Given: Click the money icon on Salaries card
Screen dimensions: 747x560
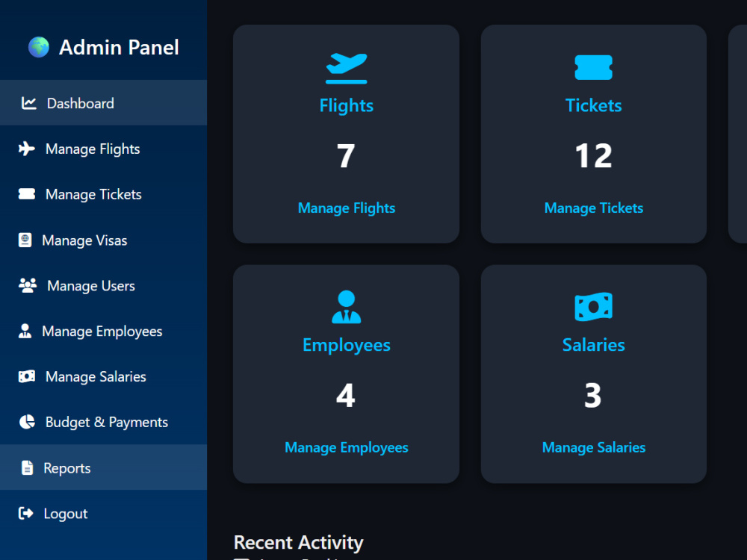Looking at the screenshot, I should click(x=594, y=307).
